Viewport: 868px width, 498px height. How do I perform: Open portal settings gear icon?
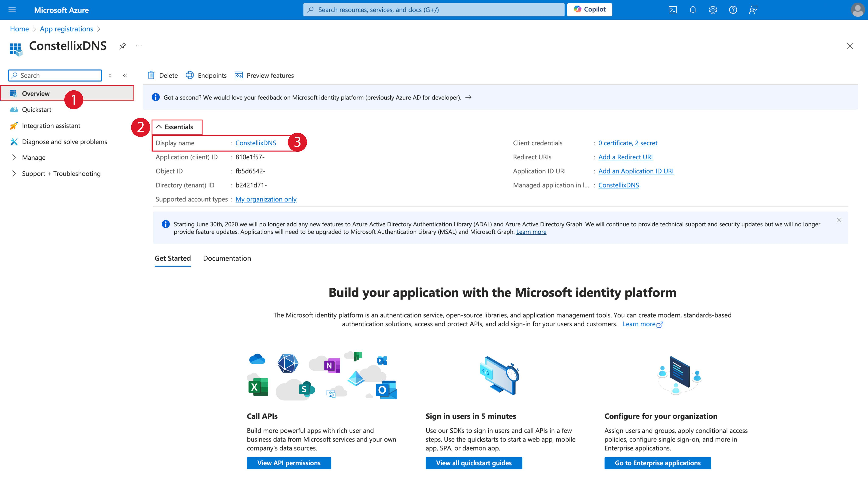point(713,10)
